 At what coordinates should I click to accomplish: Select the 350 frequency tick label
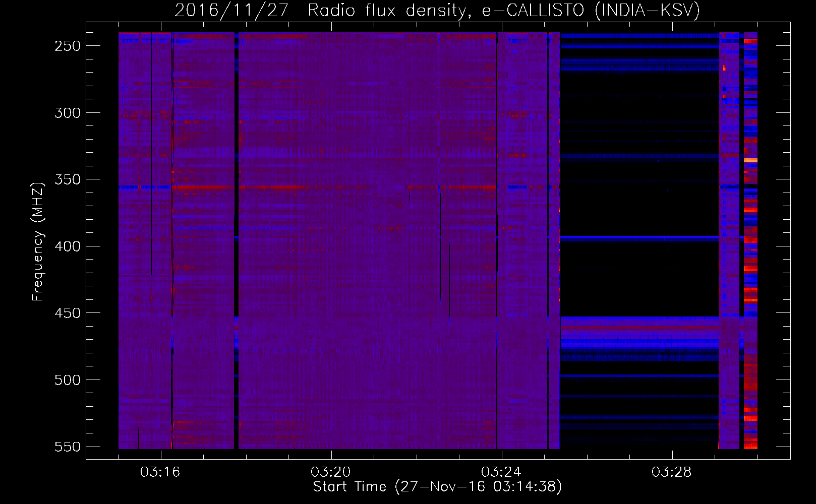click(68, 179)
